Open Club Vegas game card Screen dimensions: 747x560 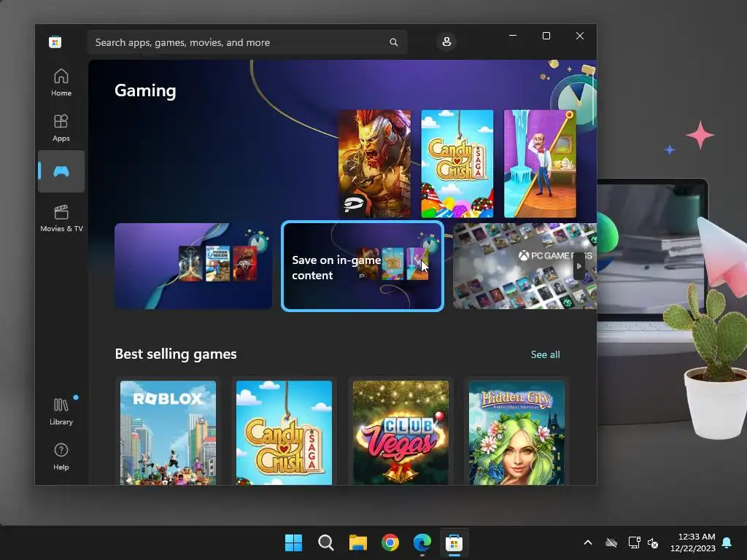400,432
